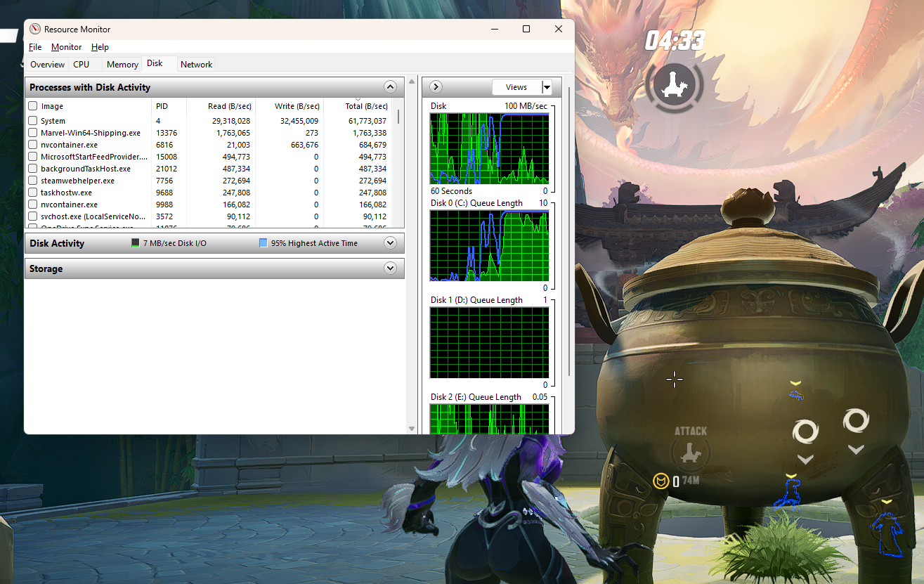Sort by the PID column header
The image size is (924, 584).
click(169, 106)
